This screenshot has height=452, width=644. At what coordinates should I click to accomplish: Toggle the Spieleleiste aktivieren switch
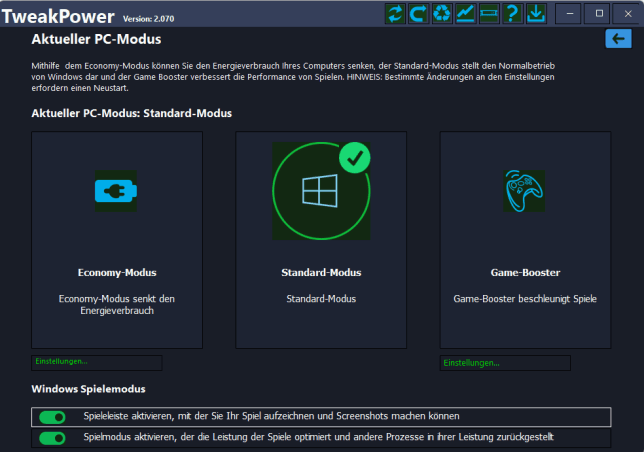(x=52, y=417)
